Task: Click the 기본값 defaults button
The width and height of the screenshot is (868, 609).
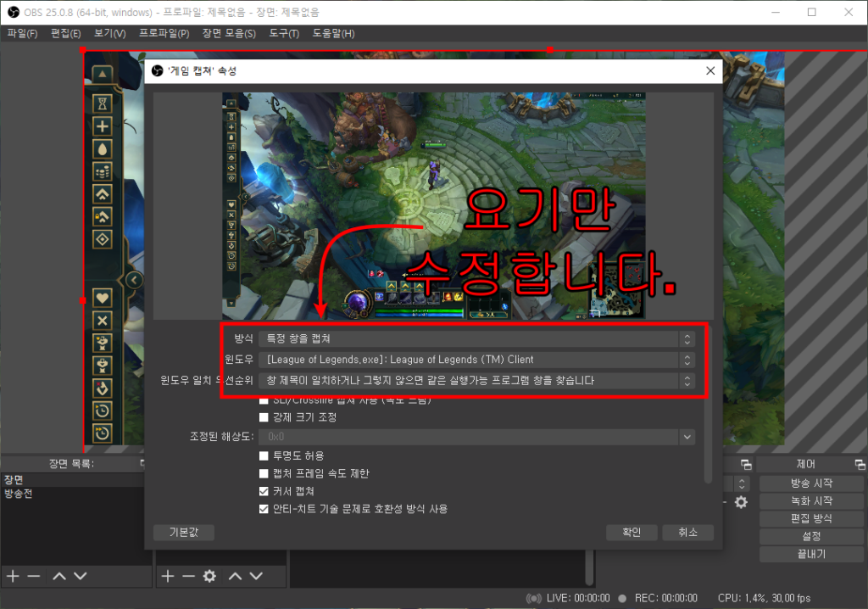Action: click(x=184, y=533)
